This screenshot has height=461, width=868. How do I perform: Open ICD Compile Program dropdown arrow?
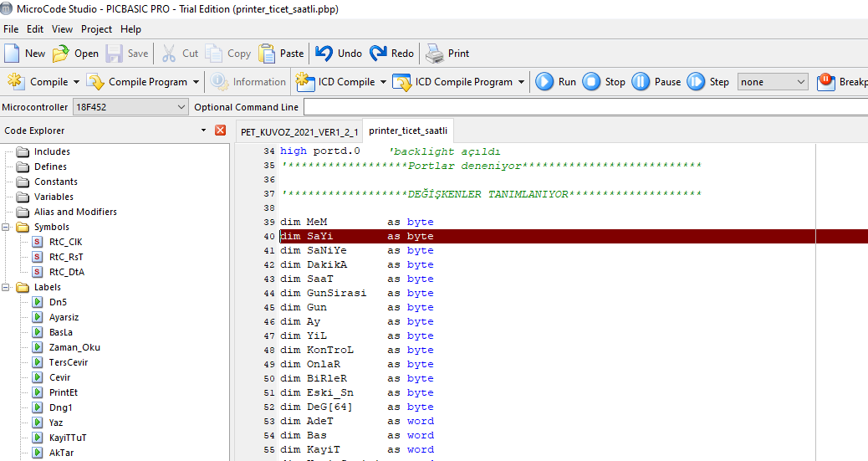(521, 82)
